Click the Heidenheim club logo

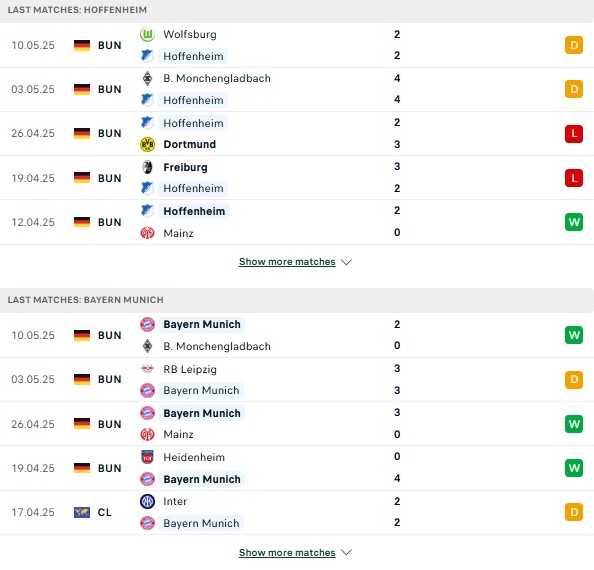pyautogui.click(x=147, y=457)
